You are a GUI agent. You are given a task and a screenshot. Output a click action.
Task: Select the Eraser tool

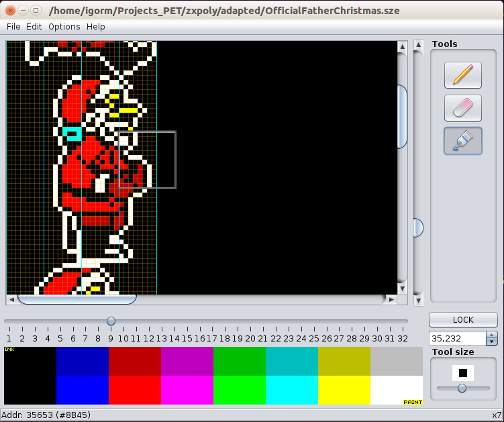[x=463, y=108]
